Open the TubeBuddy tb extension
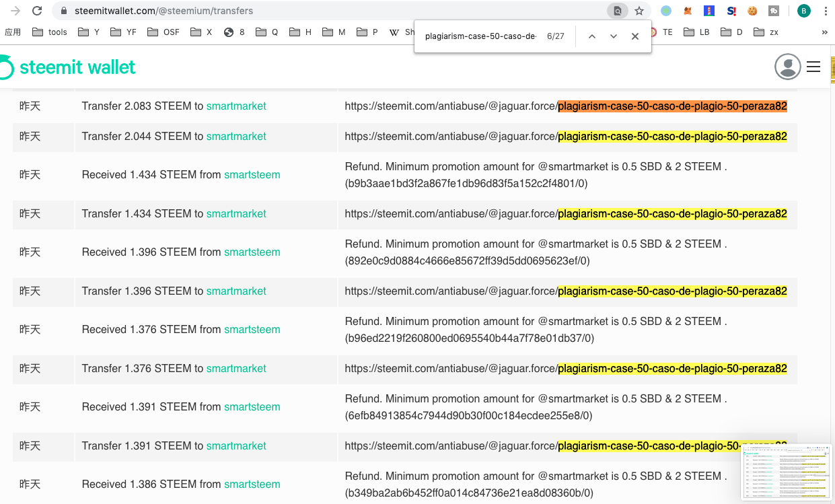This screenshot has width=835, height=504. pyautogui.click(x=774, y=11)
